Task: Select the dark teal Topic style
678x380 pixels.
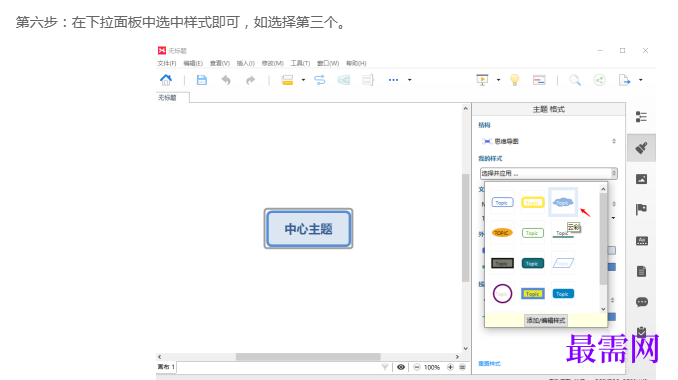Action: (532, 263)
